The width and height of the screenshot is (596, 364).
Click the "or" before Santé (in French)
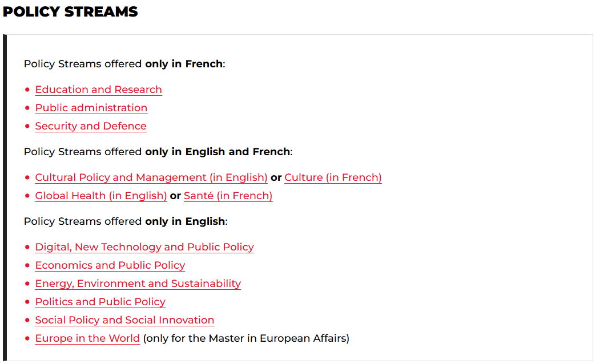pyautogui.click(x=175, y=196)
